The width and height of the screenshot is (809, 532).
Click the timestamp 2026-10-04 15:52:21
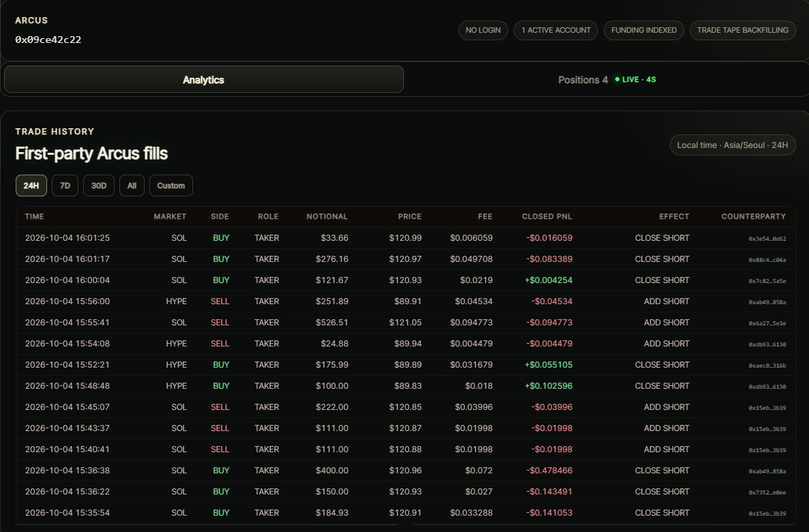67,365
